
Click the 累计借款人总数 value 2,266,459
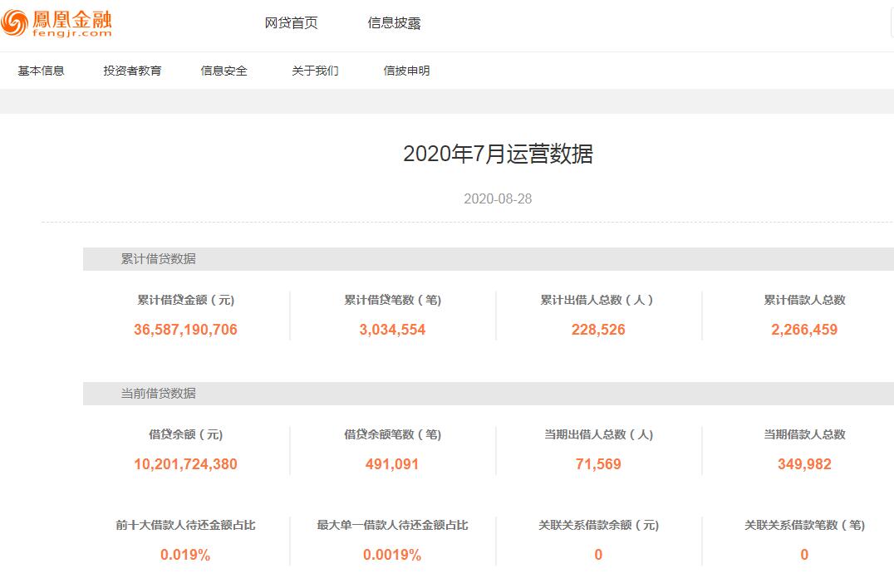804,330
